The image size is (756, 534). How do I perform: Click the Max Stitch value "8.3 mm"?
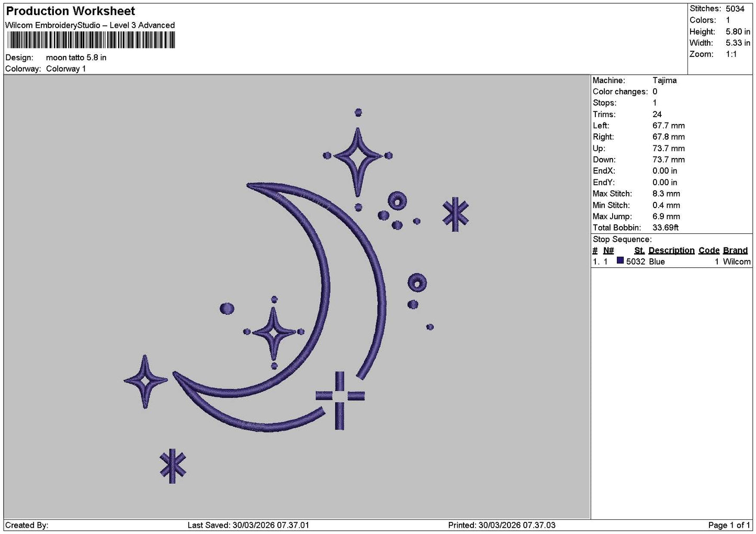coord(666,194)
